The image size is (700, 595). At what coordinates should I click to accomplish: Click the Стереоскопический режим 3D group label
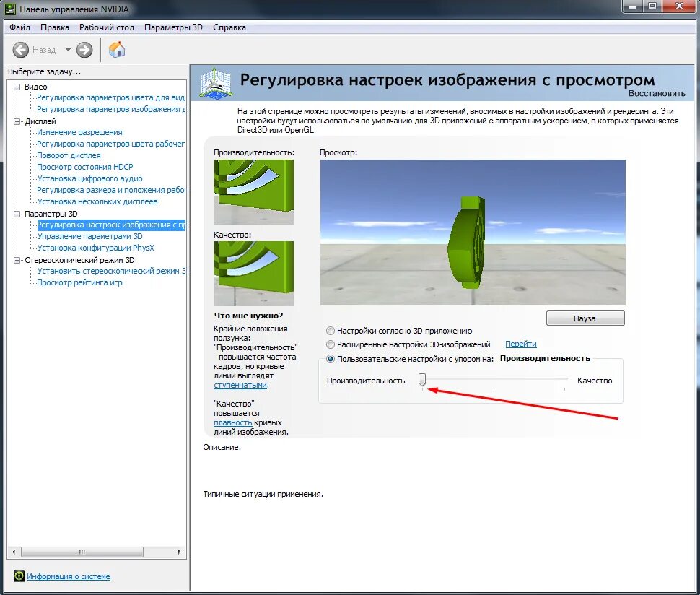79,260
